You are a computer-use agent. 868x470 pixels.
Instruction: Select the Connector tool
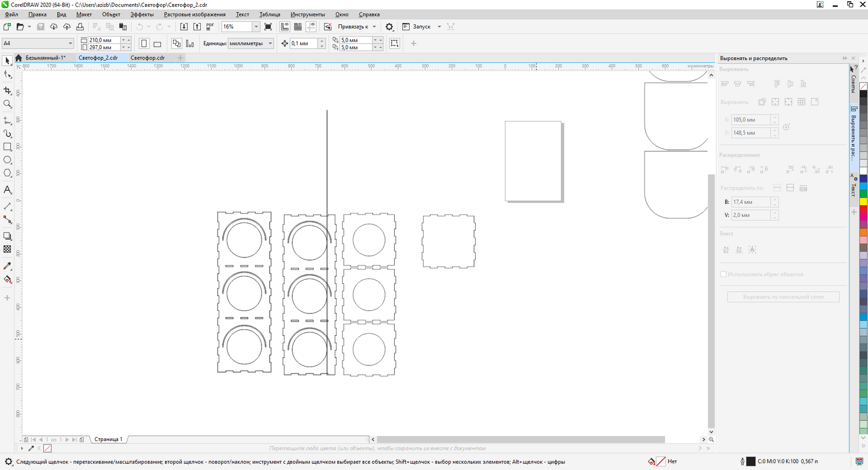pyautogui.click(x=8, y=220)
